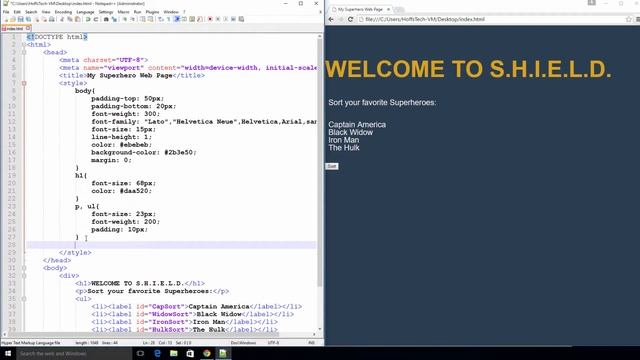Click the editor horizontal scrollbar
Screen dimensions: 640x360
coord(143,335)
